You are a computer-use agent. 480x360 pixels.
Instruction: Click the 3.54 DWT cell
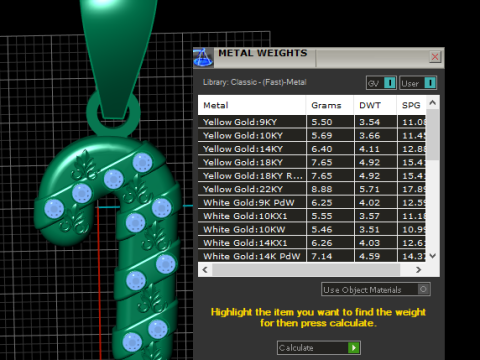pos(376,122)
